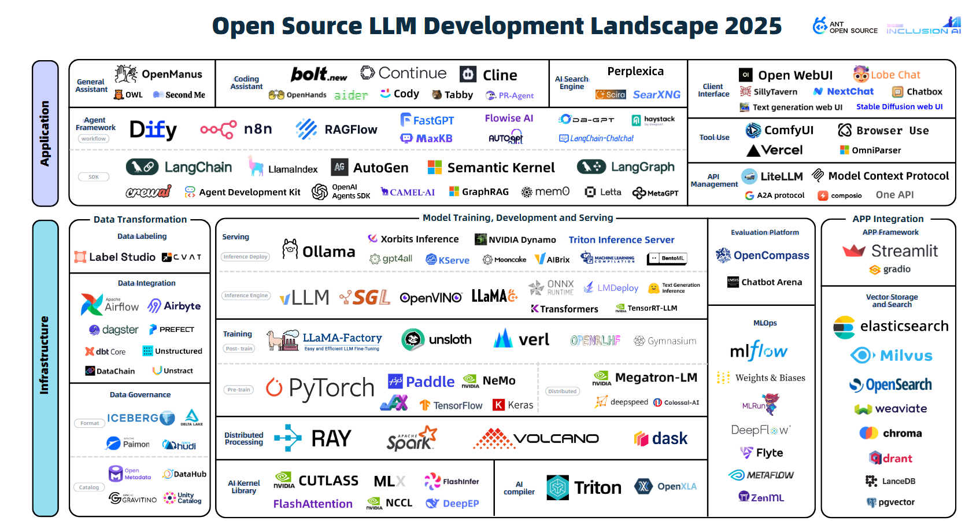Image resolution: width=980 pixels, height=521 pixels.
Task: Click the Triton Inference Server text
Action: pos(622,240)
